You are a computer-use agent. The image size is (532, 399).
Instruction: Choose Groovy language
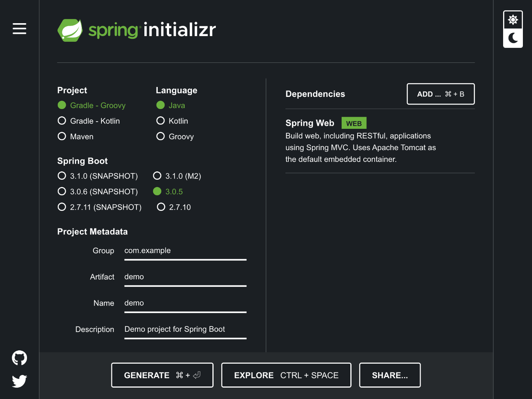[175, 136]
